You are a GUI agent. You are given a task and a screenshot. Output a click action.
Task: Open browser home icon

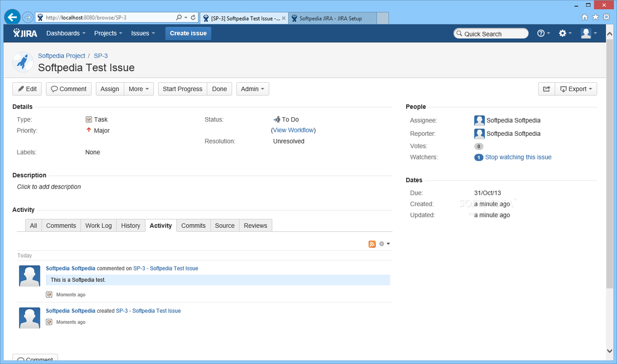(x=585, y=17)
